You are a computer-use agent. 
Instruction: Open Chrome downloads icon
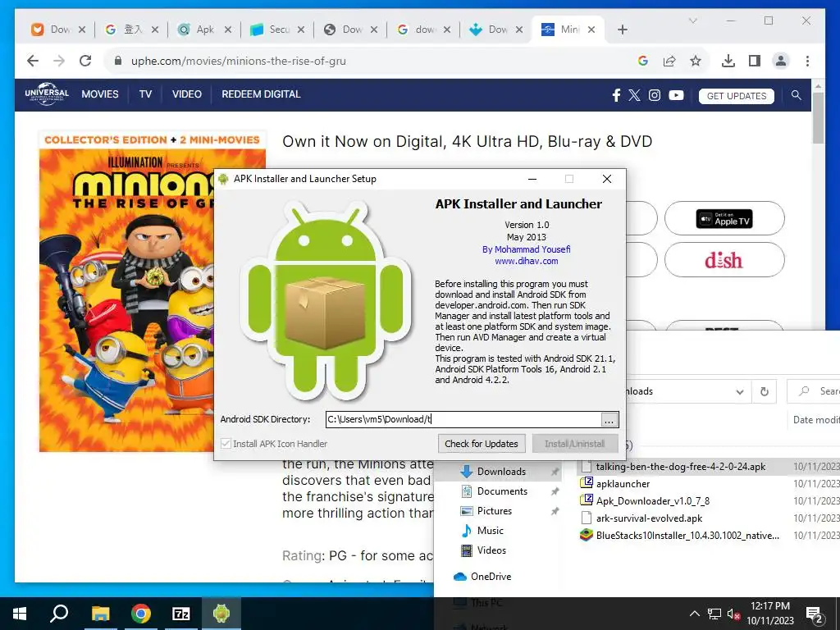pyautogui.click(x=728, y=61)
